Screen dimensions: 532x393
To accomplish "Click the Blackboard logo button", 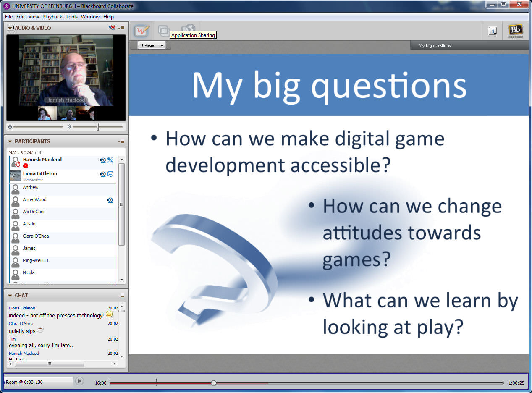I will point(516,31).
